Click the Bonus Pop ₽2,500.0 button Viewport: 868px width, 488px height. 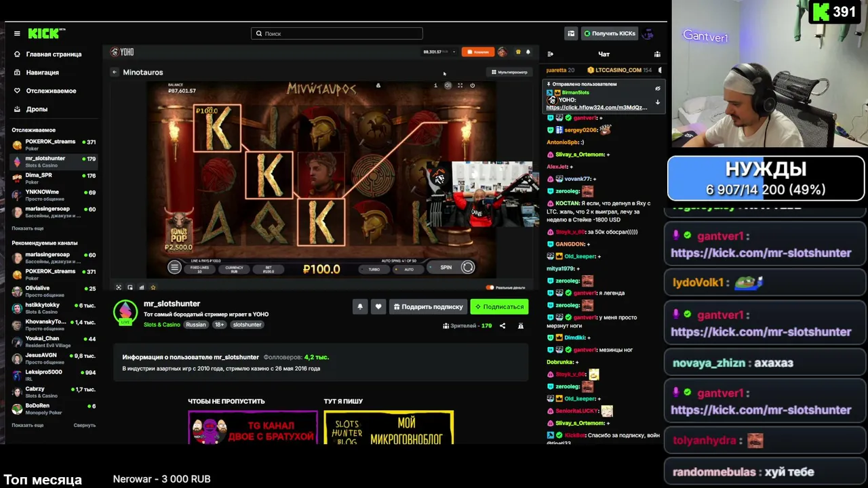[178, 230]
